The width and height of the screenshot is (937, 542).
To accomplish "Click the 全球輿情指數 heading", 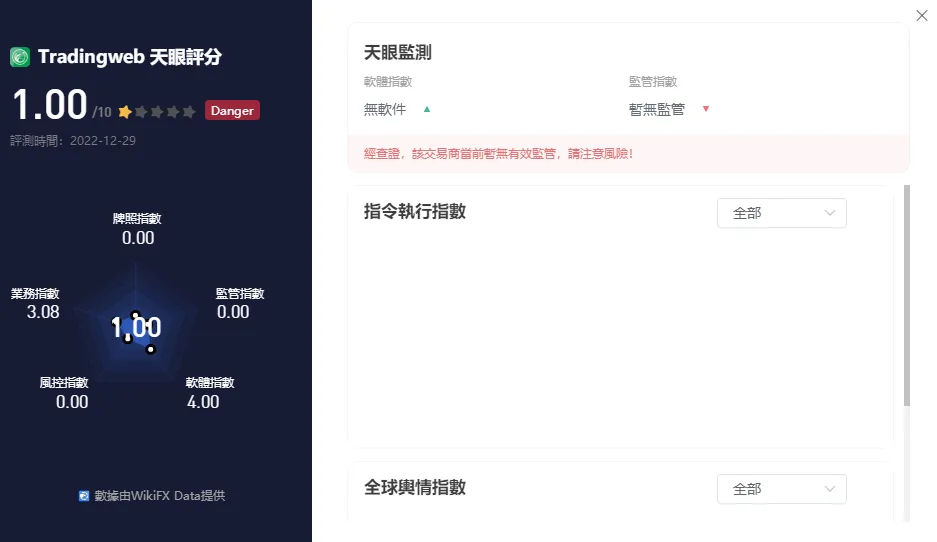I will [x=415, y=487].
